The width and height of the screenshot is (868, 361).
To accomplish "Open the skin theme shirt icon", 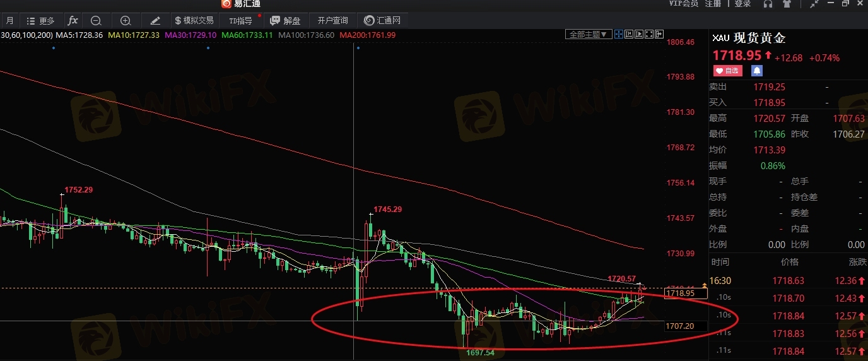I will 786,4.
